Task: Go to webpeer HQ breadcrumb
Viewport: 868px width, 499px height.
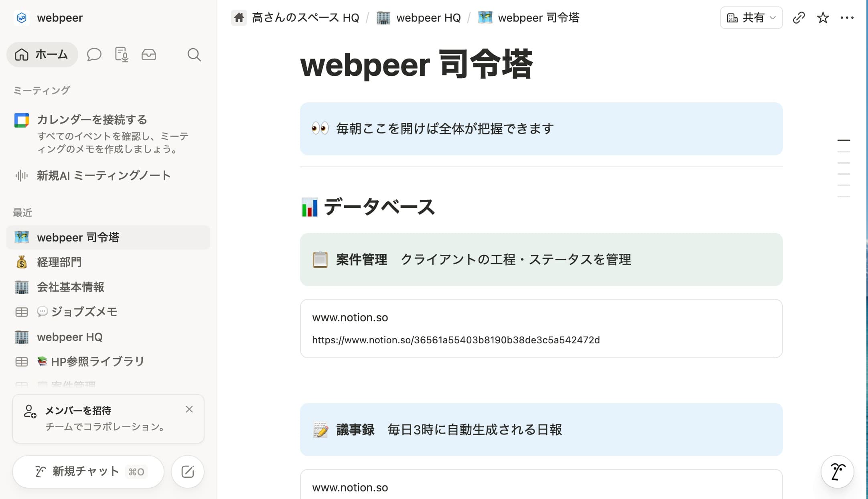Action: pyautogui.click(x=419, y=18)
